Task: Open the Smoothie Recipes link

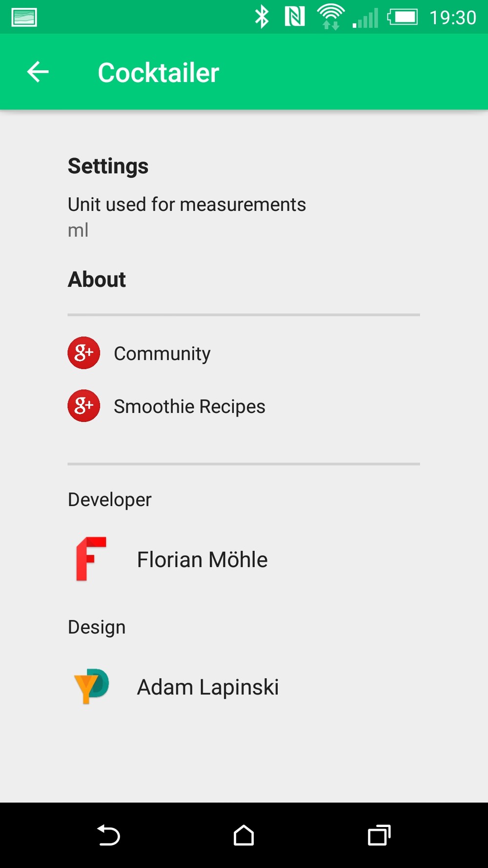Action: (189, 406)
